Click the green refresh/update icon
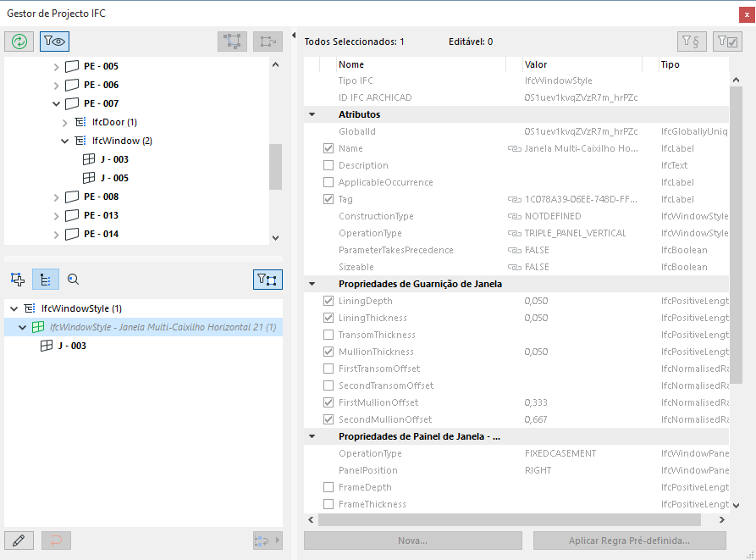Image resolution: width=756 pixels, height=560 pixels. point(19,42)
